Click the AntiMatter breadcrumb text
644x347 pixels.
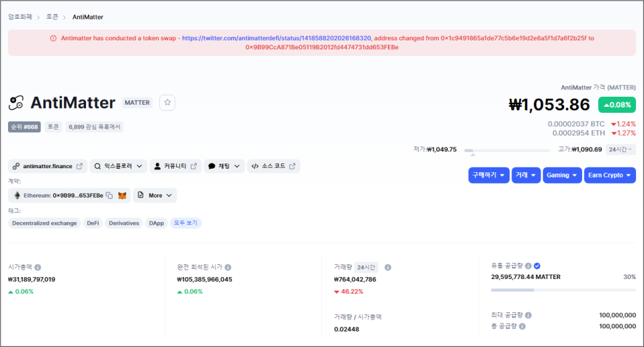[88, 17]
